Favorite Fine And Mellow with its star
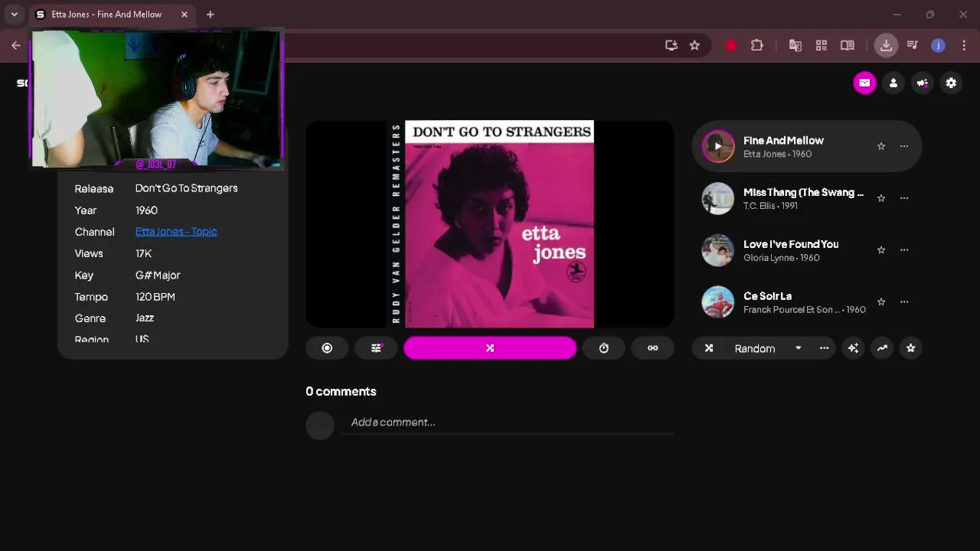This screenshot has height=551, width=980. [881, 146]
